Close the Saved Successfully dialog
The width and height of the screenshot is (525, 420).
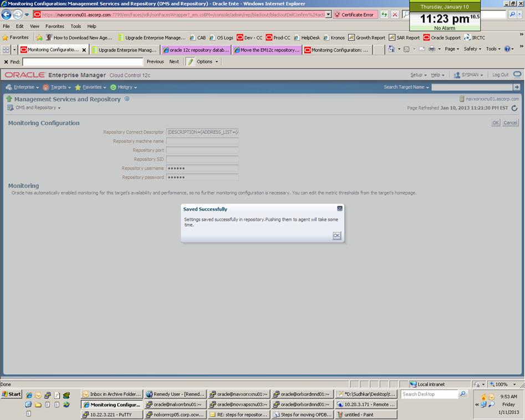tap(339, 208)
